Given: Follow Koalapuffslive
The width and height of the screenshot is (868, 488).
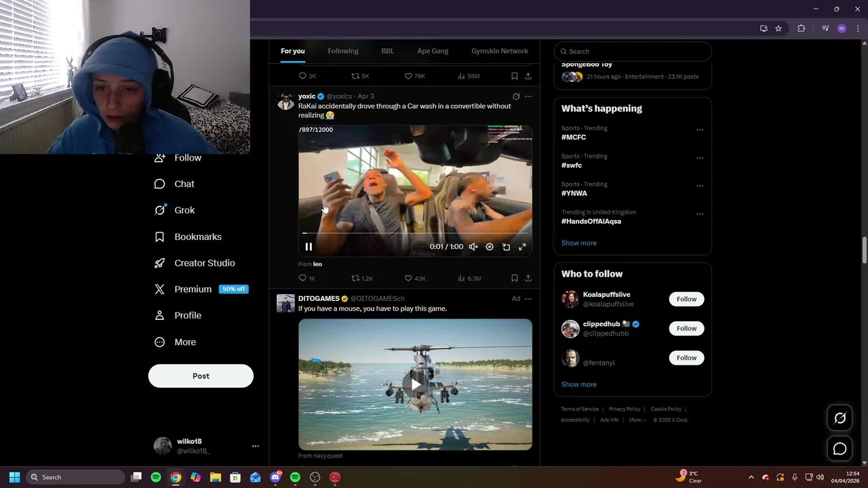Looking at the screenshot, I should coord(686,299).
